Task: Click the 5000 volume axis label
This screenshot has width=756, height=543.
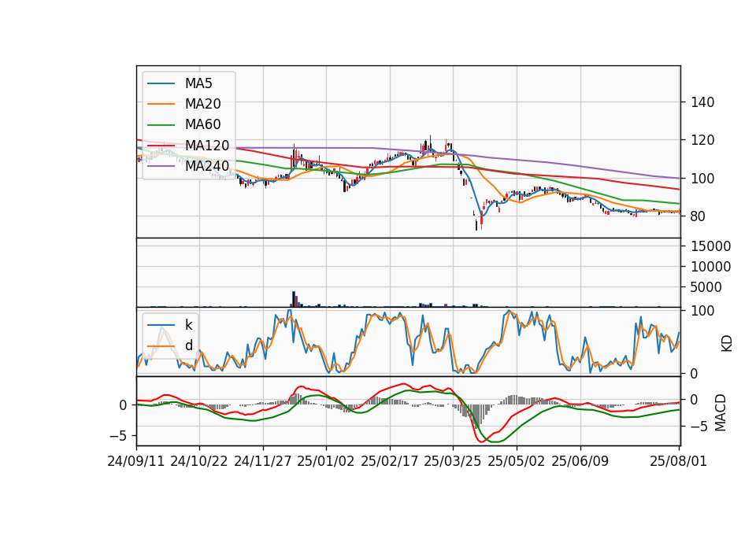Action: coord(706,287)
